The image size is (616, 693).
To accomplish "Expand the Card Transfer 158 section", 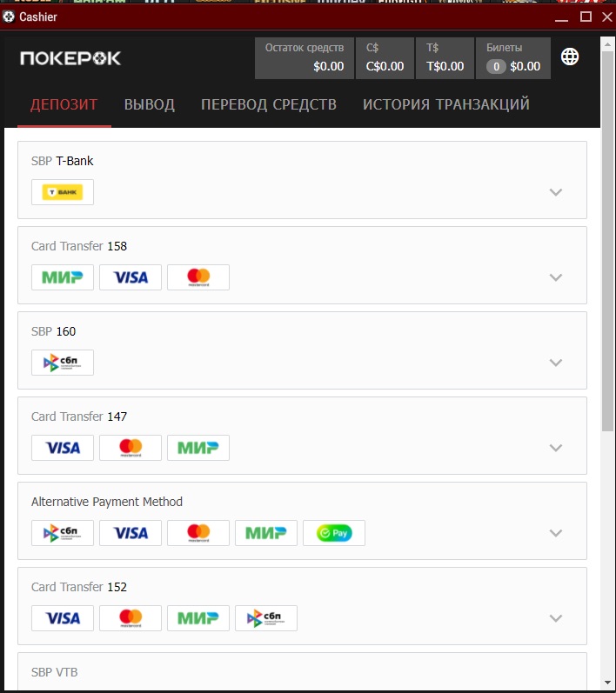I will click(x=555, y=277).
